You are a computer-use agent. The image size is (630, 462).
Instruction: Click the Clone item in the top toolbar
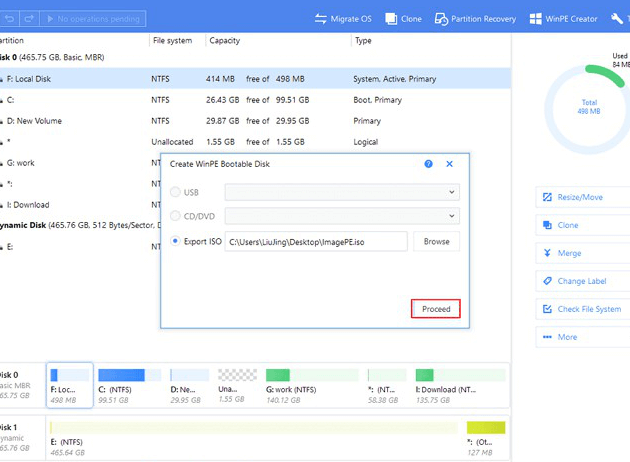point(404,18)
